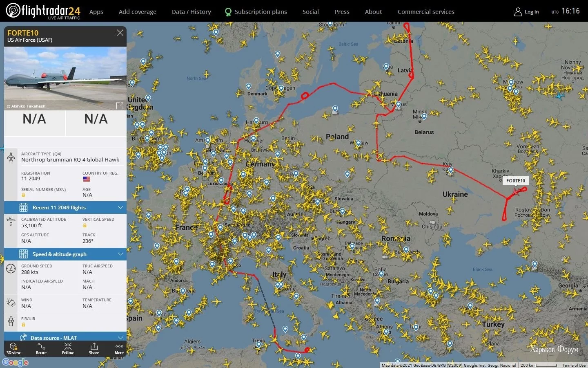Screen dimensions: 588x368
Task: Click the Terms of Use link
Action: click(x=574, y=365)
